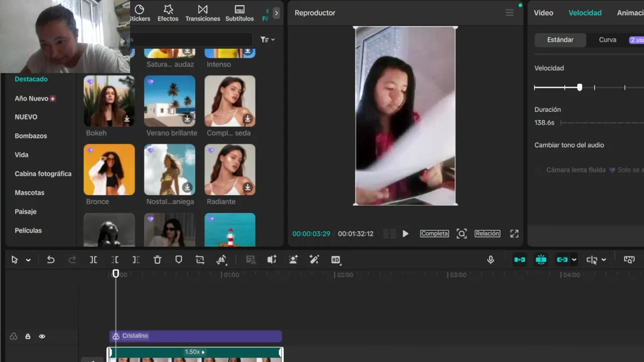Expand more tabs with the right chevron
The height and width of the screenshot is (362, 644).
pos(276,13)
